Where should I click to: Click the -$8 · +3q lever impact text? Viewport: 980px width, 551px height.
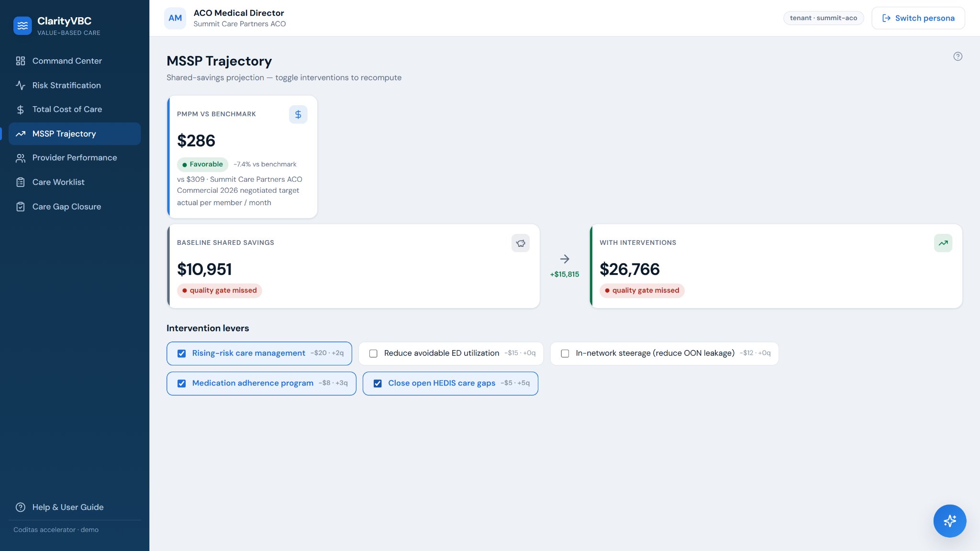click(333, 383)
